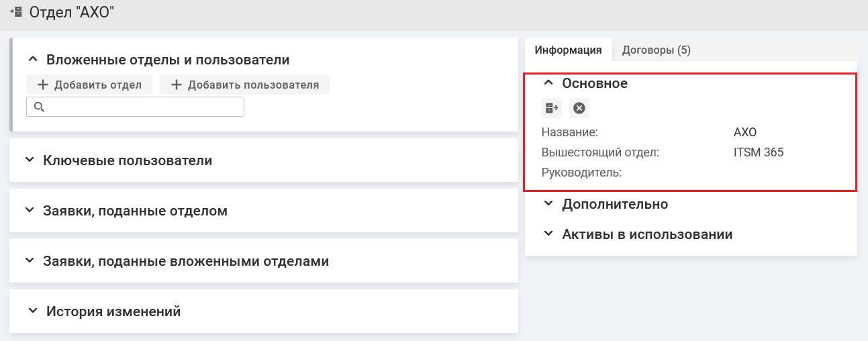Click the magnifier icon in the search box

point(38,107)
